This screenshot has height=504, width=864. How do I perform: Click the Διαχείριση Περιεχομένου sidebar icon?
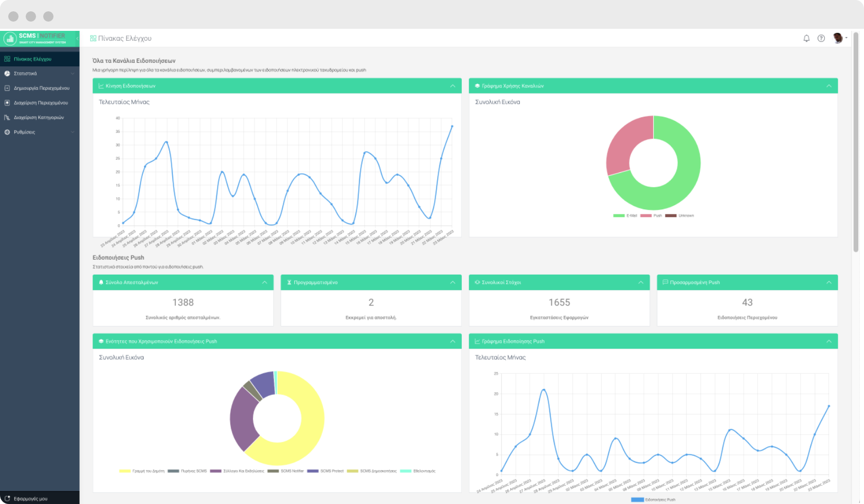[x=7, y=103]
